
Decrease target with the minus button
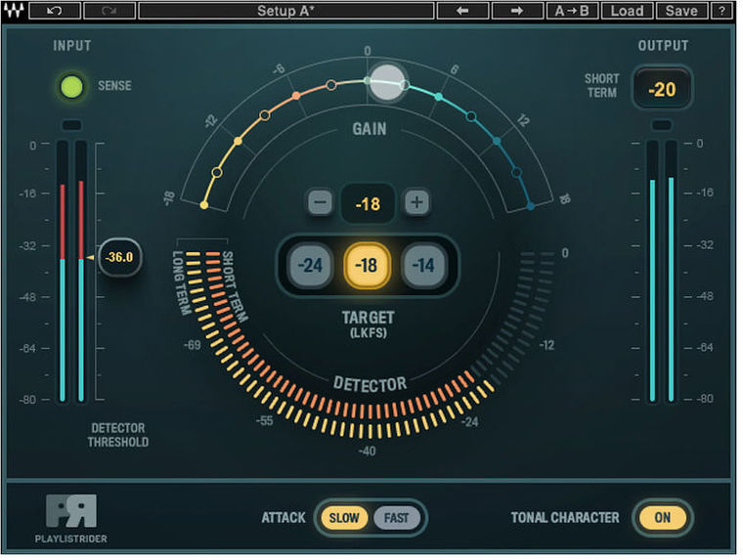320,202
